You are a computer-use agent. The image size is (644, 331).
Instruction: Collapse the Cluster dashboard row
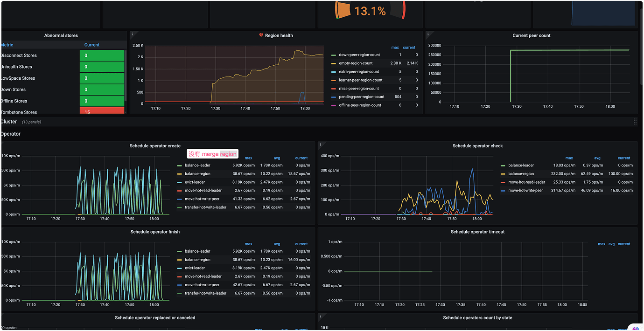[x=9, y=122]
